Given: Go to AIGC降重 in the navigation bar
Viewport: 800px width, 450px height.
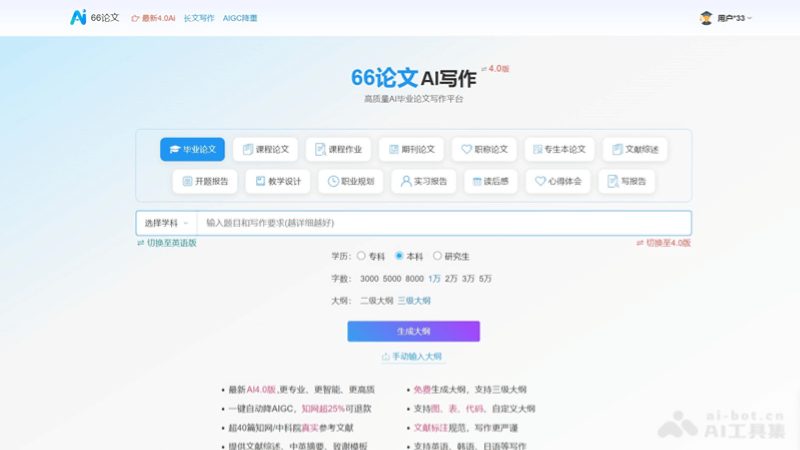Looking at the screenshot, I should (x=240, y=18).
